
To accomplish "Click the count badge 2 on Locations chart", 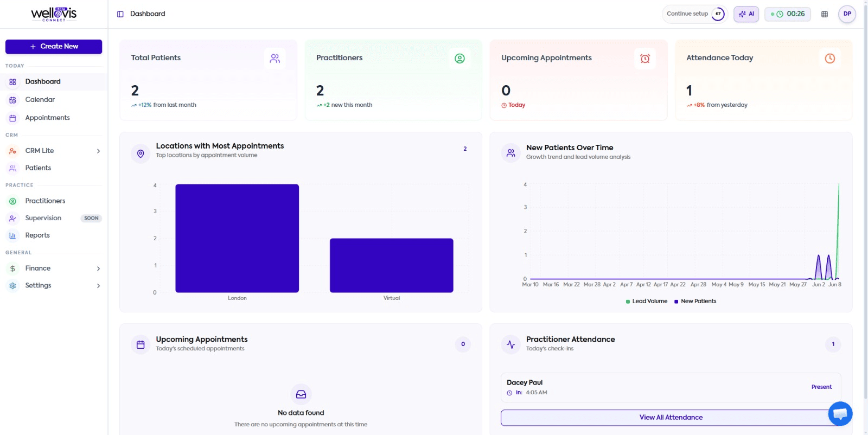I will [x=465, y=149].
